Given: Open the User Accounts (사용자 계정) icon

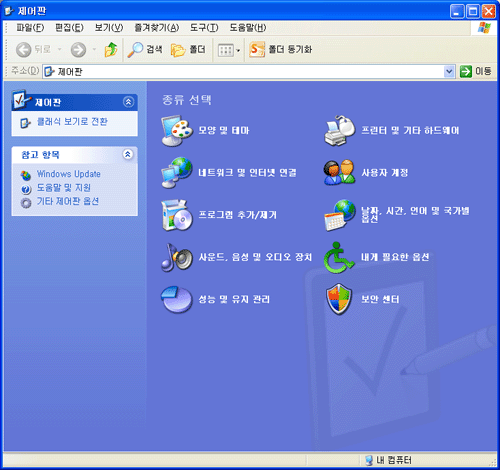Looking at the screenshot, I should (339, 172).
